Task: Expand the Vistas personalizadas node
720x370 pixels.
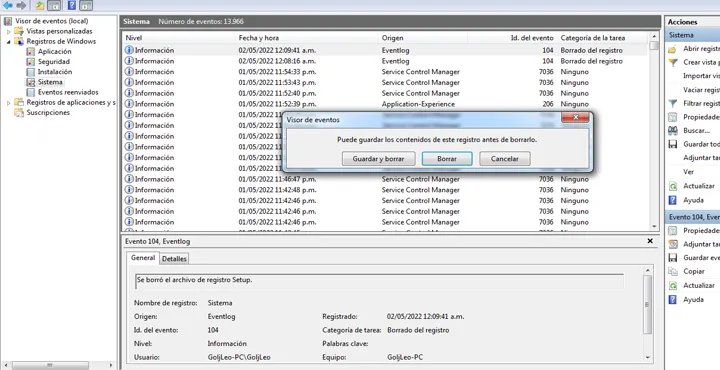Action: pos(9,32)
